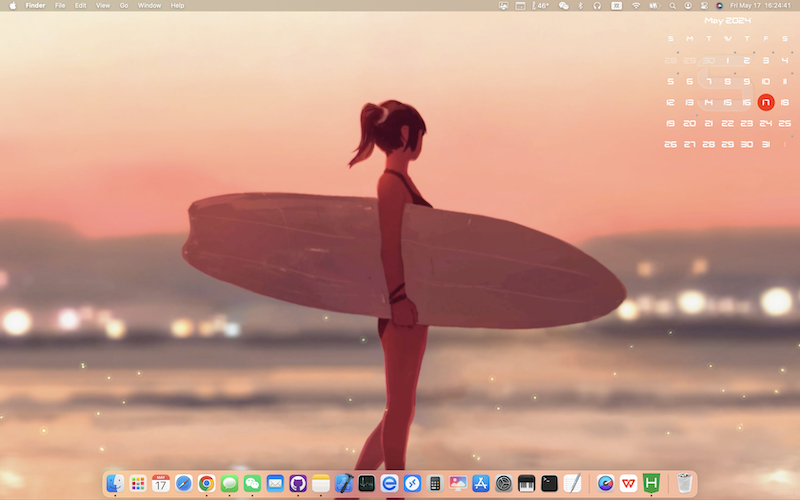This screenshot has width=800, height=500.
Task: Open the Window menu
Action: (149, 6)
